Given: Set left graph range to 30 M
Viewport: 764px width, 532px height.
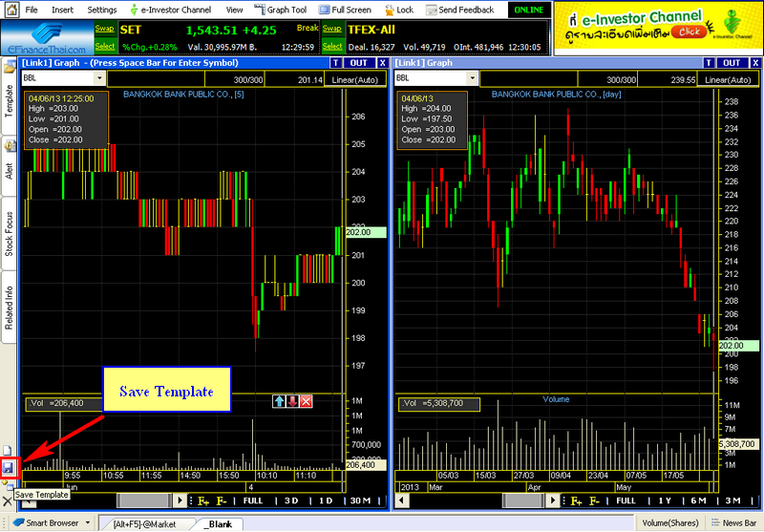Looking at the screenshot, I should coord(360,500).
